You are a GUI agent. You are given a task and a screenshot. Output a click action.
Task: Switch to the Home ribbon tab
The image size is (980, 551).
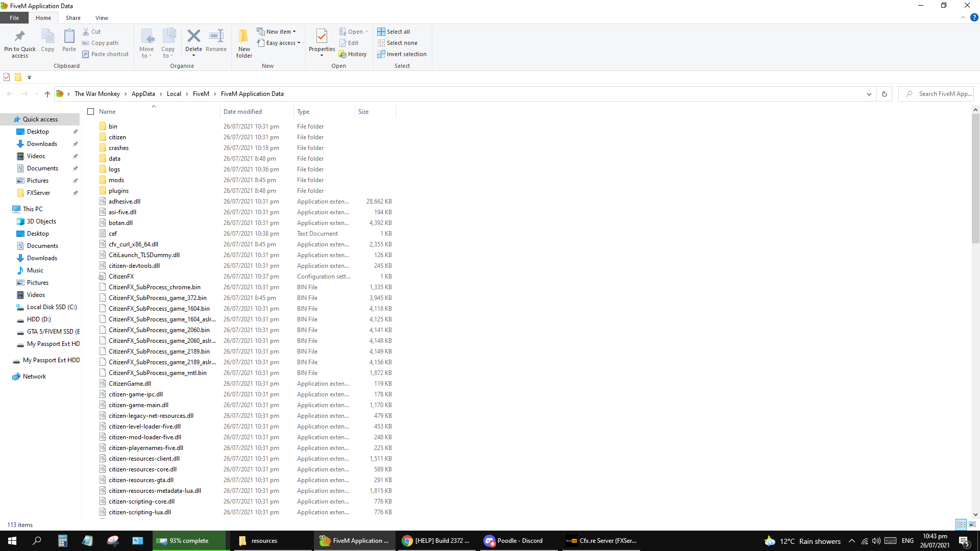coord(43,18)
